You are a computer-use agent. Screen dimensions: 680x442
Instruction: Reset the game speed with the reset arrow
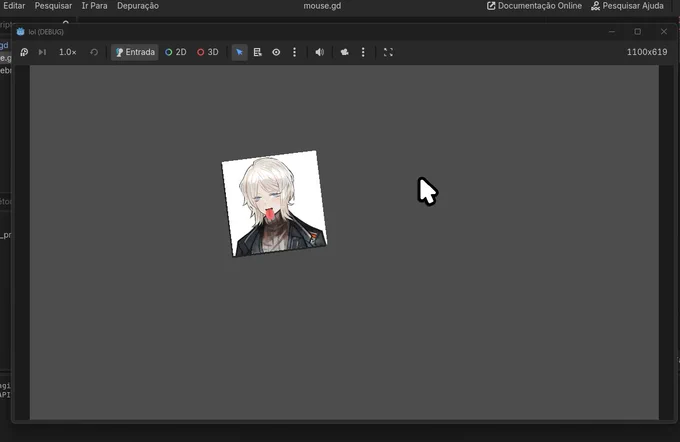click(x=94, y=52)
